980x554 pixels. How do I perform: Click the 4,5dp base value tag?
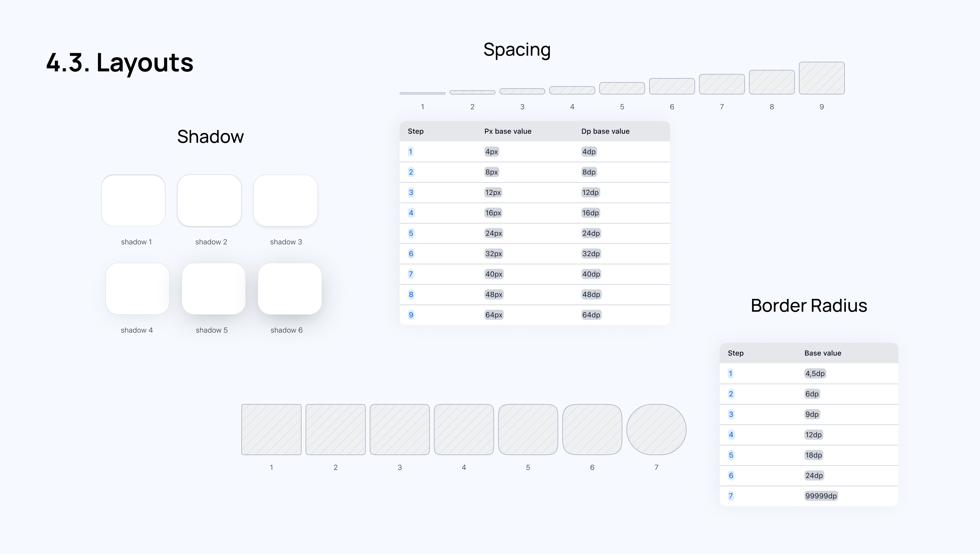815,373
